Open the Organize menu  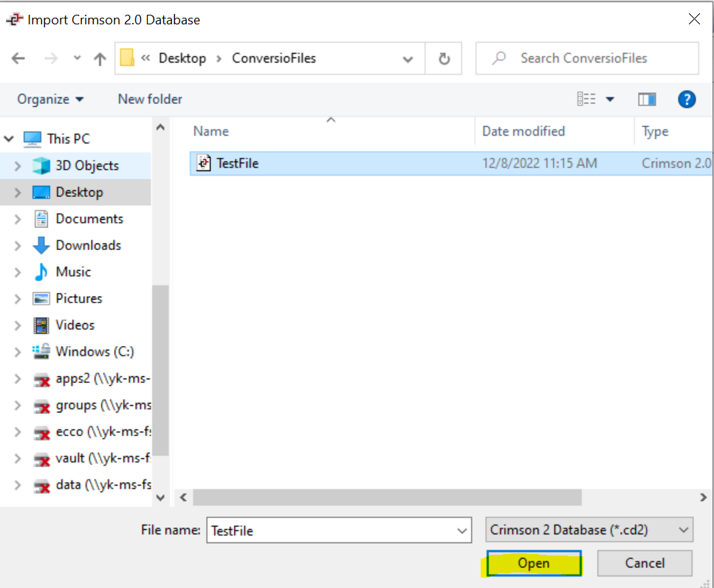click(x=50, y=99)
